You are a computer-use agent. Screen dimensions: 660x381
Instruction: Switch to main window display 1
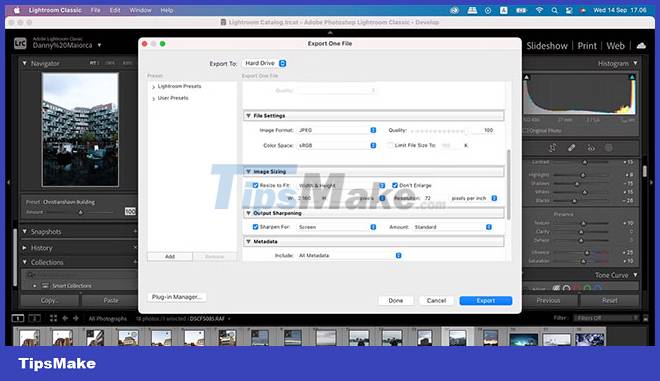click(18, 318)
